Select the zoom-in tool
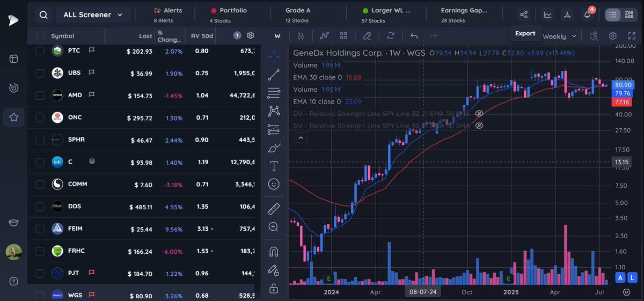Screen dimensions: 644x301 (274, 227)
